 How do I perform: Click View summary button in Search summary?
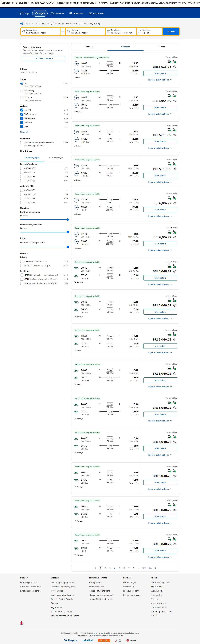click(44, 59)
